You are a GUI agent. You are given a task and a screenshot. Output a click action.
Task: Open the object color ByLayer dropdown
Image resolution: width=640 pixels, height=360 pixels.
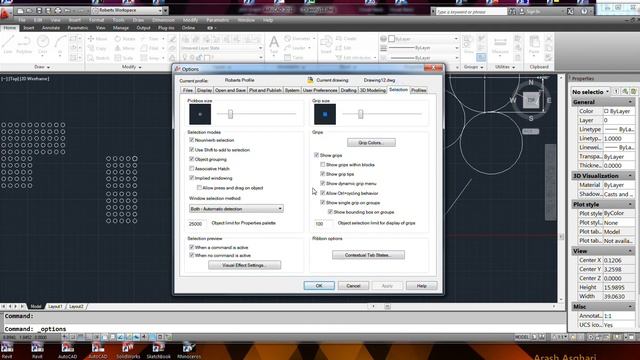[x=423, y=39]
